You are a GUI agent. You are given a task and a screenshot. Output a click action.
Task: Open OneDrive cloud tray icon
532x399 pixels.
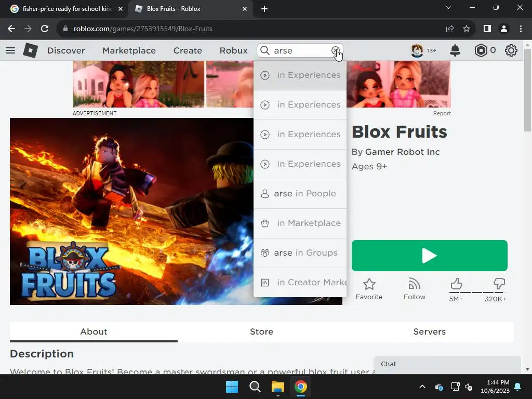[x=438, y=387]
